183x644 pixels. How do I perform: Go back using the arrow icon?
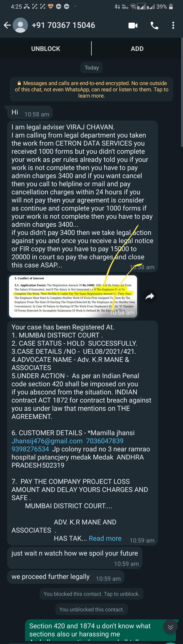coord(7,25)
